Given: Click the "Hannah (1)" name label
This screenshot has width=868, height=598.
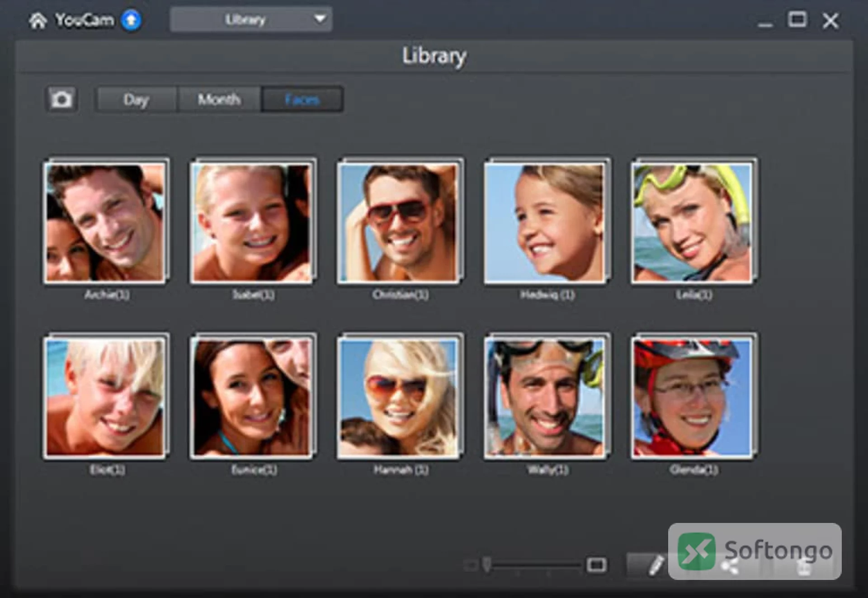Looking at the screenshot, I should click(401, 470).
